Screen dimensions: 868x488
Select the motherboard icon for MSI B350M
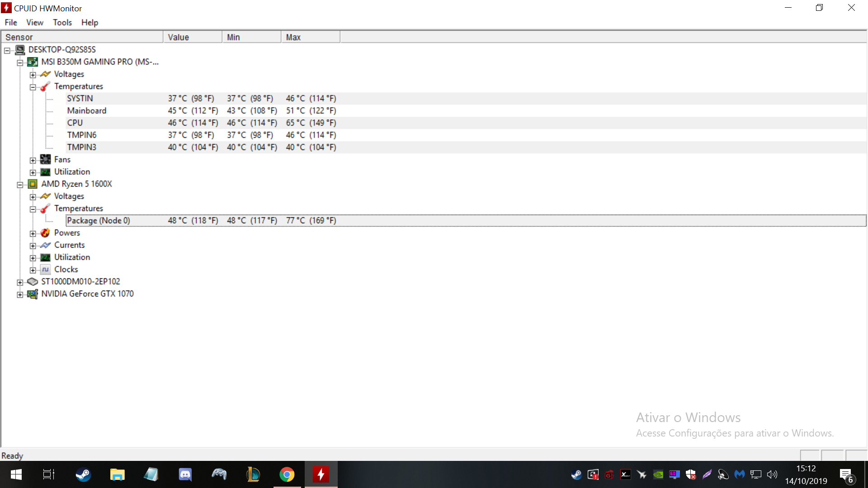coord(33,62)
